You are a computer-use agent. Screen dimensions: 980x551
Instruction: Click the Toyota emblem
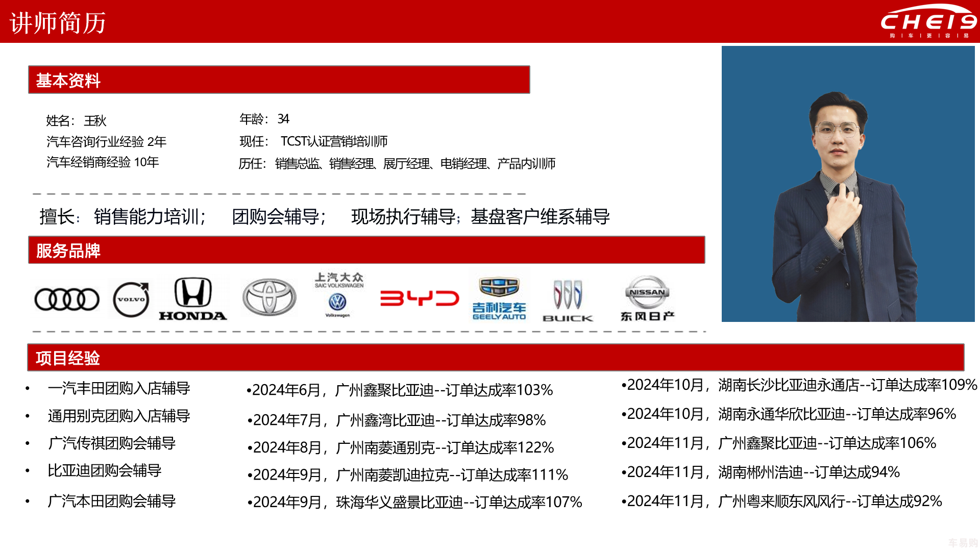tap(269, 297)
